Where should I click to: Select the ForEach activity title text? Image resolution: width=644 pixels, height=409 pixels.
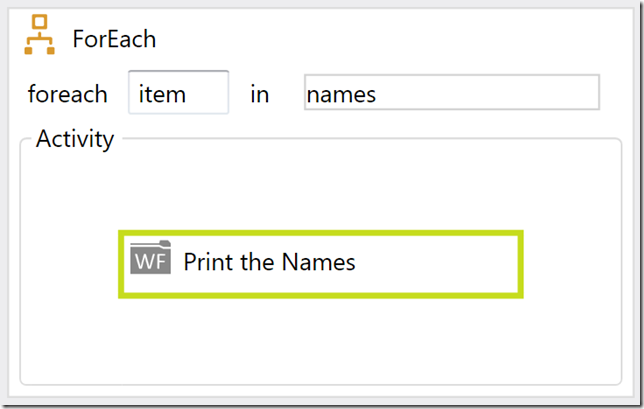click(x=114, y=39)
